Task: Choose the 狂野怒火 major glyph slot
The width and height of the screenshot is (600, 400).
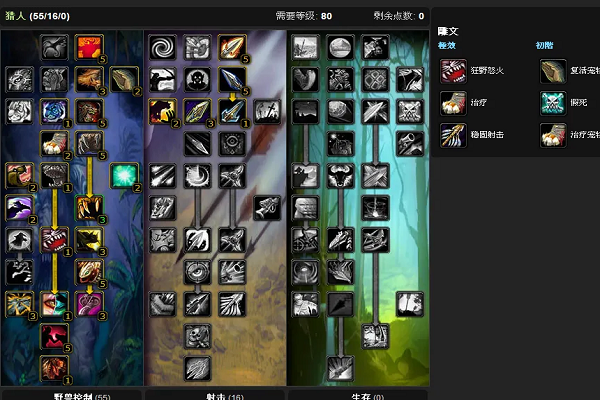Action: (x=453, y=71)
